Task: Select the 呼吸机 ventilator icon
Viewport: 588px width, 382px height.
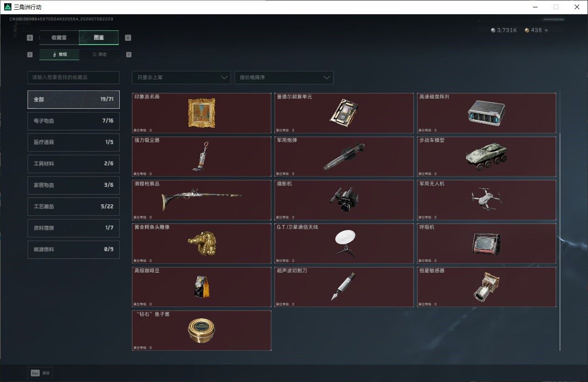Action: point(486,243)
